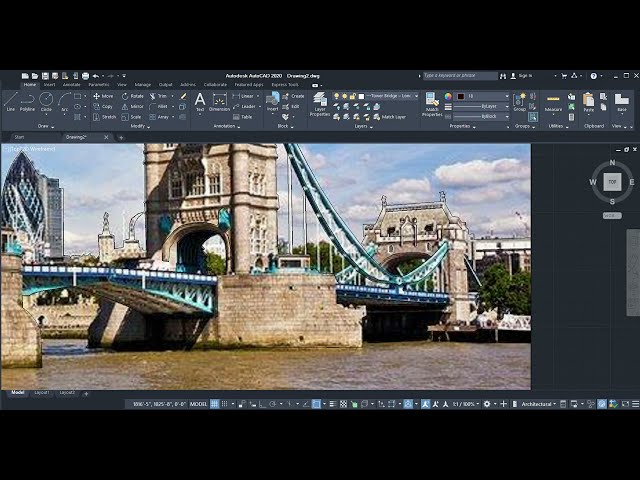Expand the Annotation panel
The height and width of the screenshot is (480, 640).
coord(227,127)
